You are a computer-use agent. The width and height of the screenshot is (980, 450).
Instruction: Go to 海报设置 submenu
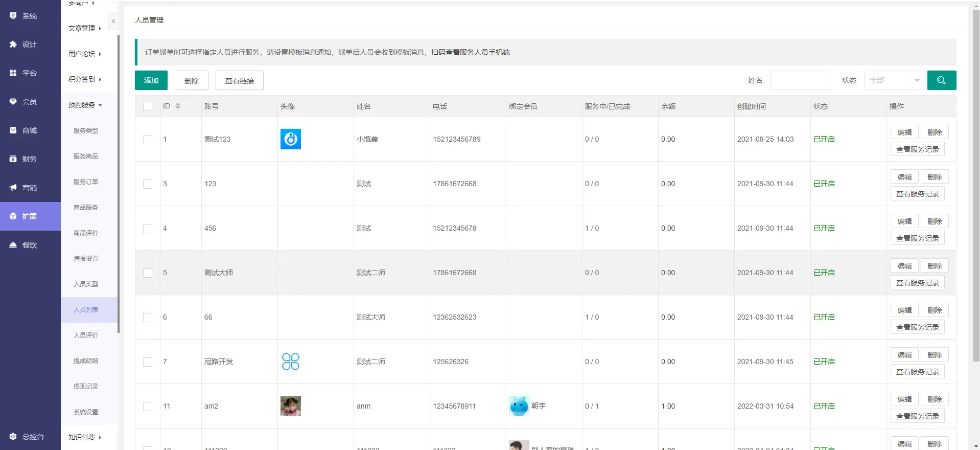coord(86,258)
